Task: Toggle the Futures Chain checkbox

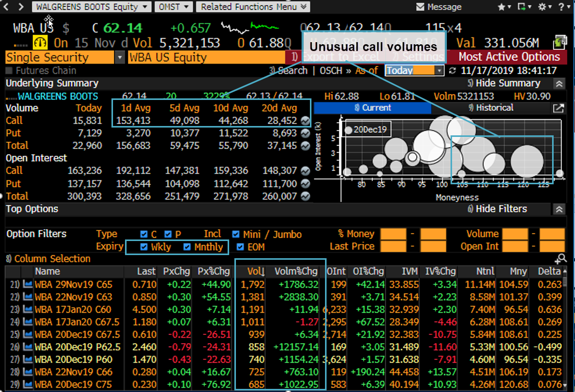Action: tap(9, 70)
